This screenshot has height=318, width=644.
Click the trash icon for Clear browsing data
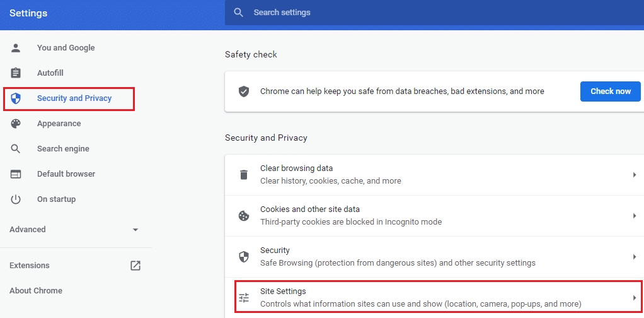coord(244,174)
